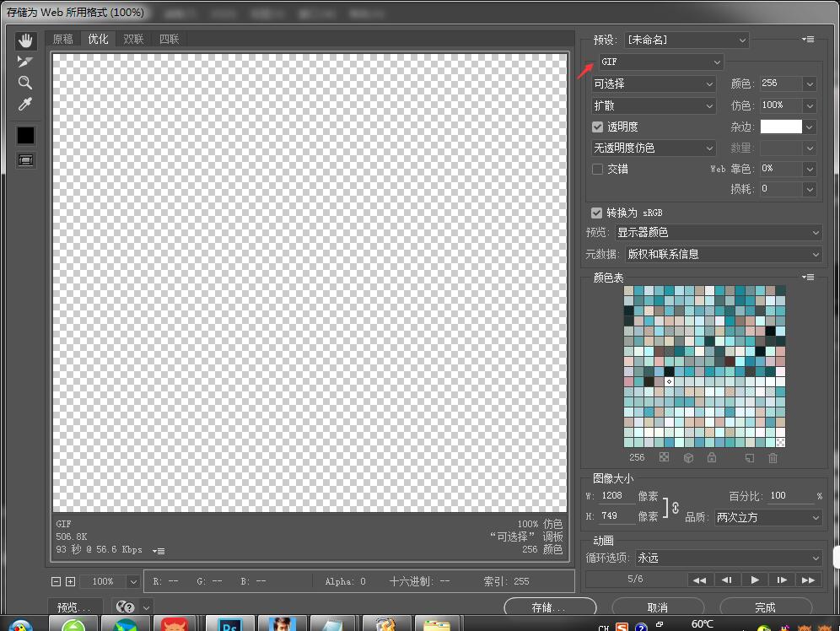The height and width of the screenshot is (631, 840).
Task: Click the lock selected color icon
Action: pyautogui.click(x=712, y=458)
